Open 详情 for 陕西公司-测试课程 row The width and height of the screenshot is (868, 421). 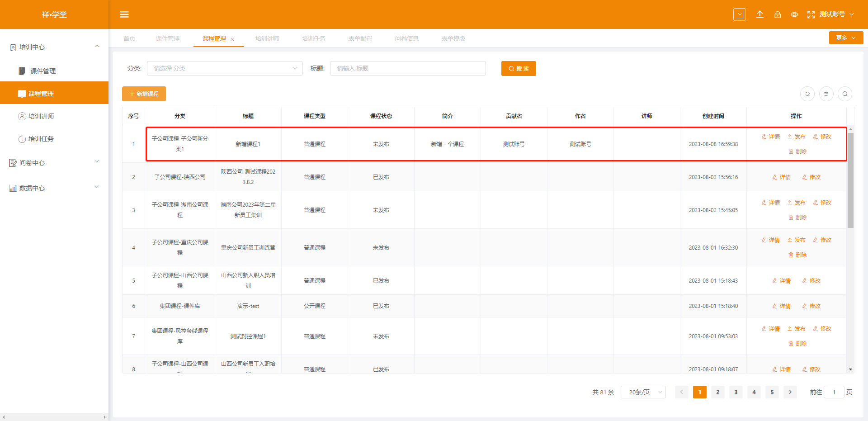click(782, 177)
